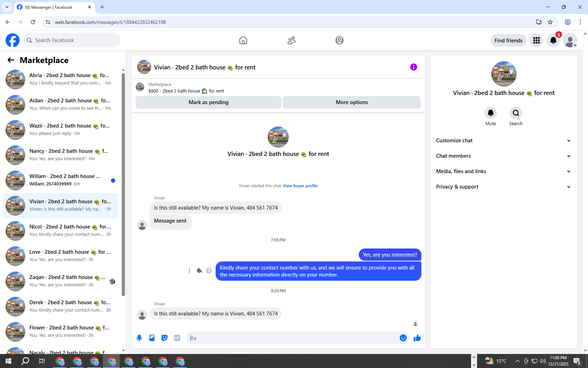Viewport: 588px width, 368px height.
Task: Expand Media, files and links section
Action: 504,171
